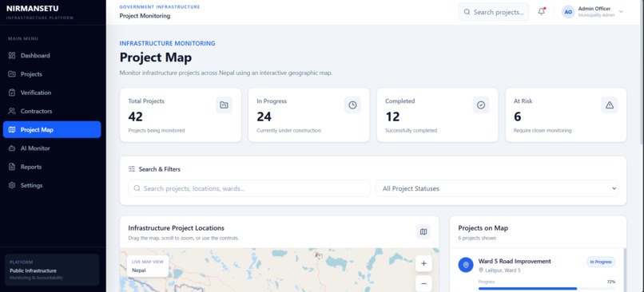The image size is (644, 292).
Task: Select Contractors in main menu
Action: [52, 111]
